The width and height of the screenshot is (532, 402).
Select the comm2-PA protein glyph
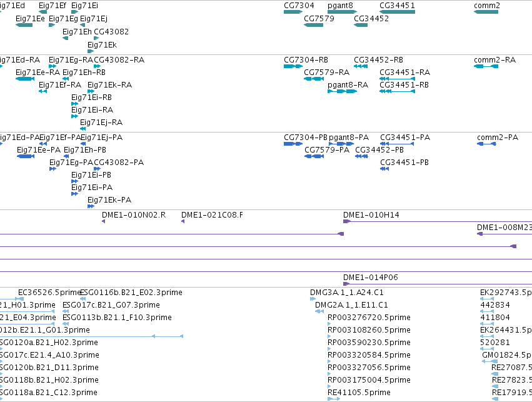tap(486, 144)
